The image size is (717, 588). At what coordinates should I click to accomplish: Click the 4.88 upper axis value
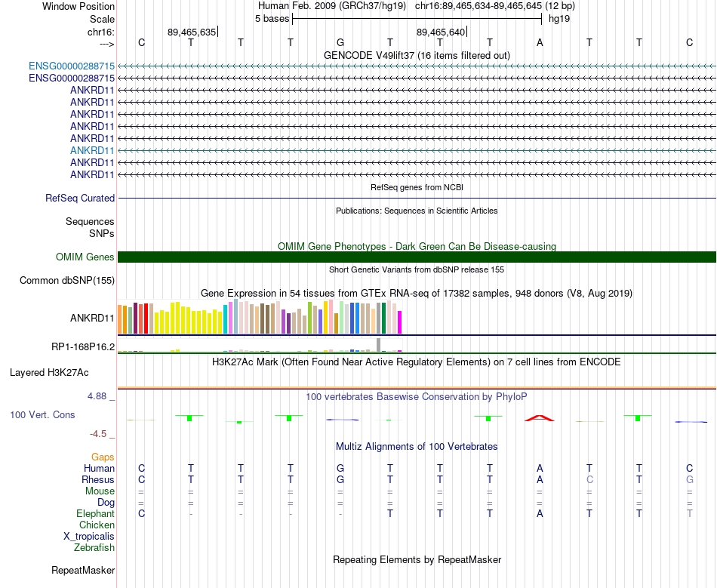point(97,396)
